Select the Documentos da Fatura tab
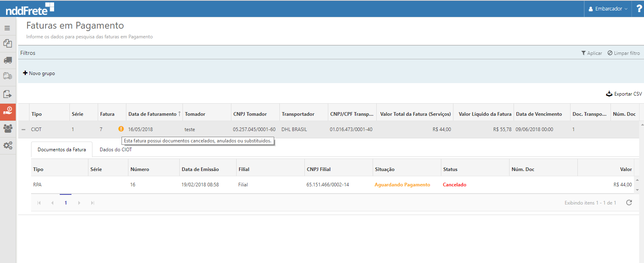The width and height of the screenshot is (644, 263). pos(62,150)
